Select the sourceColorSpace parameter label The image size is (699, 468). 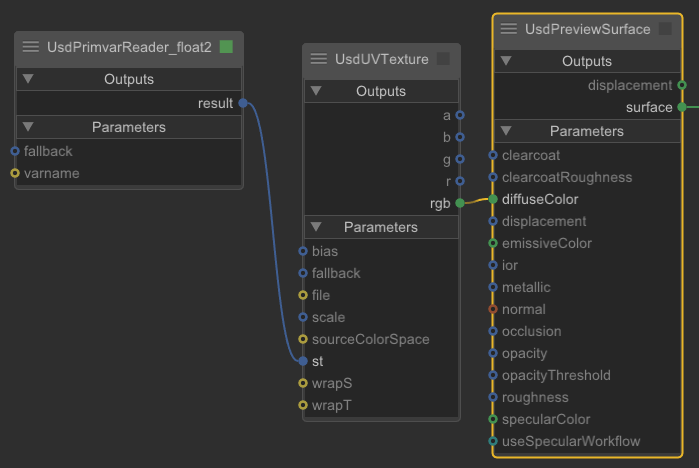(370, 339)
